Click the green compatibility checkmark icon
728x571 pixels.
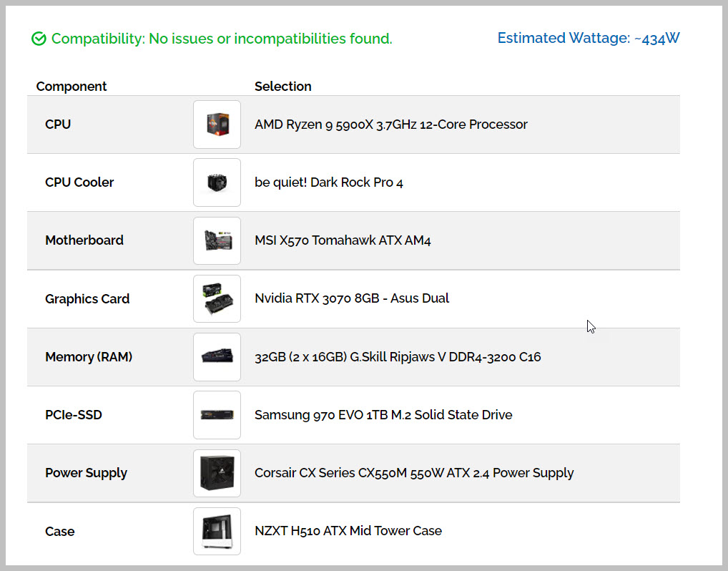click(39, 39)
